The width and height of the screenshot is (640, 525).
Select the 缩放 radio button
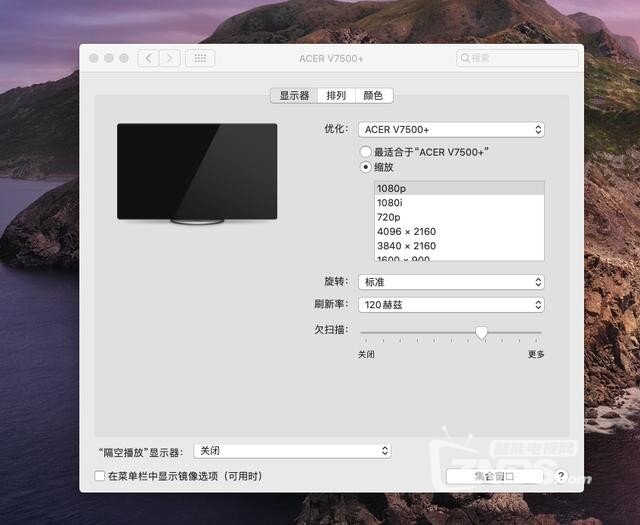point(366,167)
